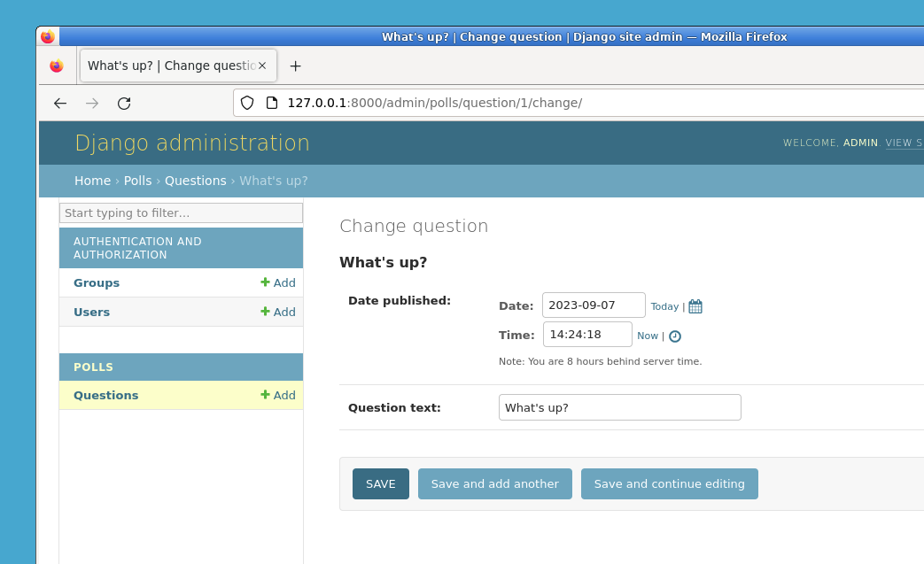
Task: Click the Today link to set date
Action: [x=664, y=305]
